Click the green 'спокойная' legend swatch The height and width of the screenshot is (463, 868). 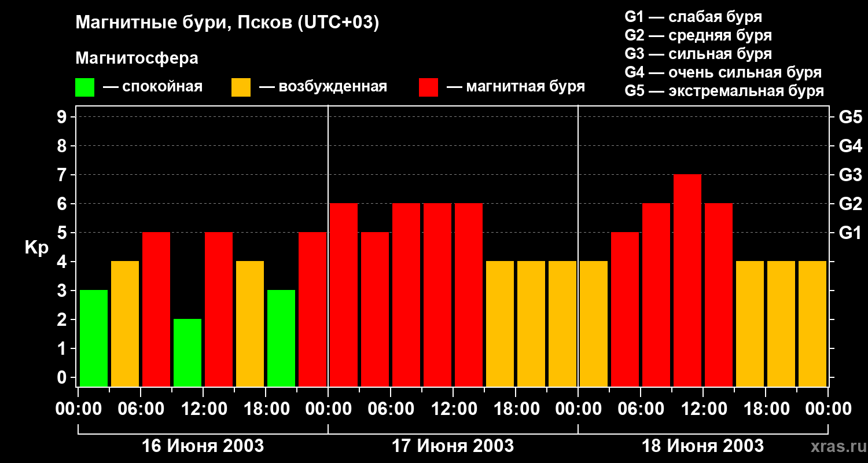pyautogui.click(x=84, y=87)
